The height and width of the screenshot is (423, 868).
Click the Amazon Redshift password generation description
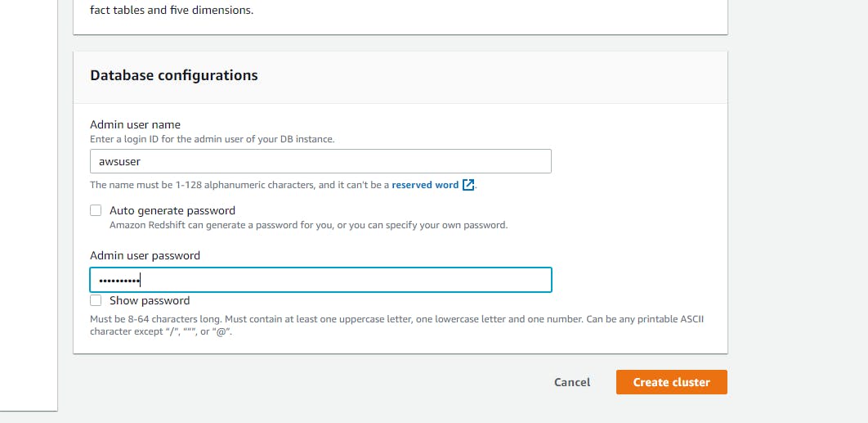point(308,225)
